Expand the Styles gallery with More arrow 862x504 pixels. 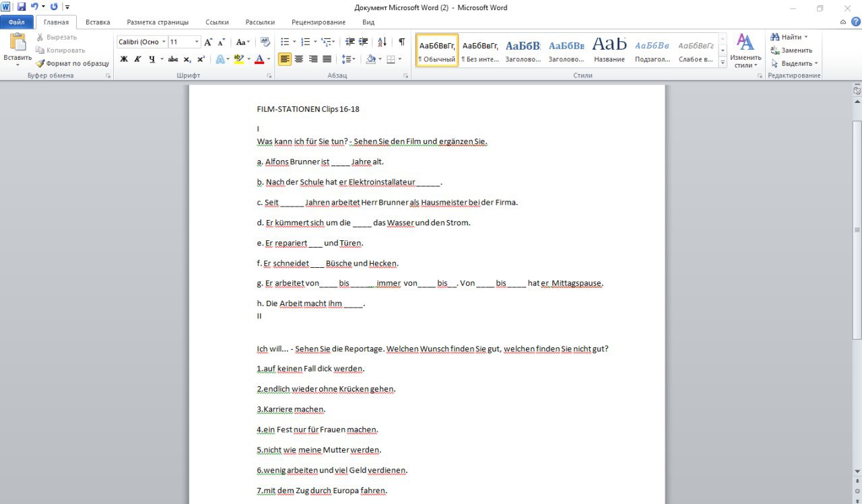pos(723,62)
